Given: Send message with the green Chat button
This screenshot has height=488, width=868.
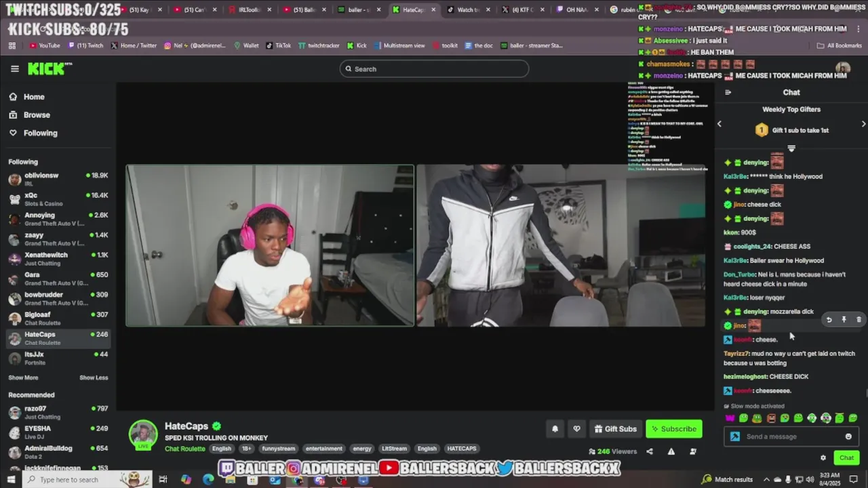Looking at the screenshot, I should 846,457.
